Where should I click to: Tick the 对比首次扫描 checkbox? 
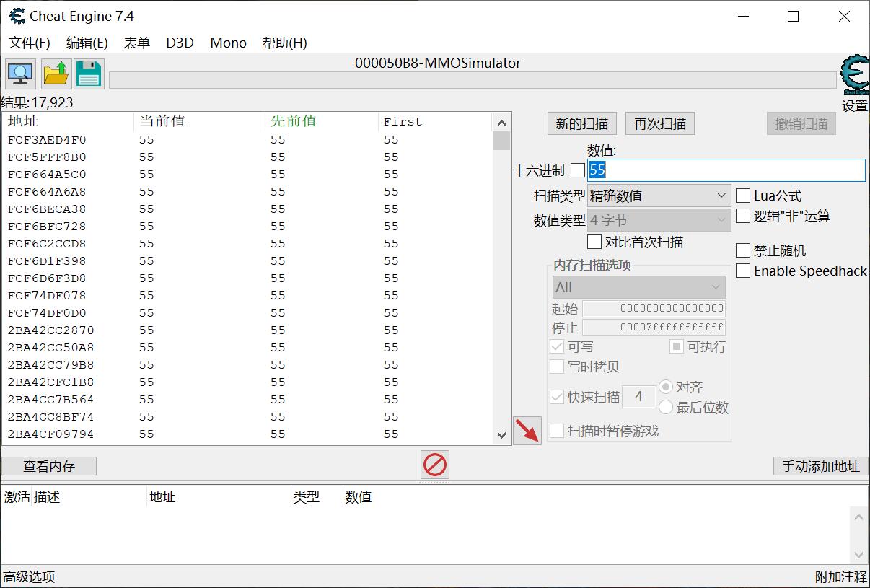coord(594,242)
